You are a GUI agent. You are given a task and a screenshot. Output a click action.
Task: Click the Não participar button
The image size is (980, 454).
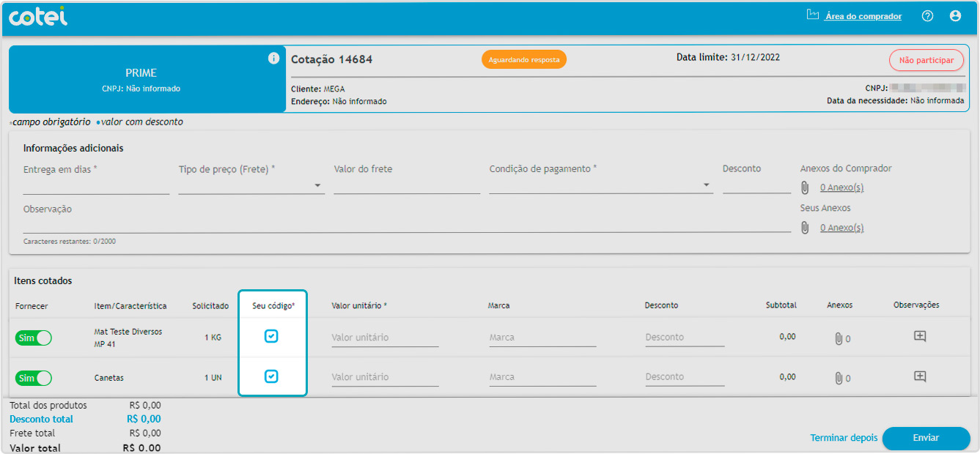(926, 60)
